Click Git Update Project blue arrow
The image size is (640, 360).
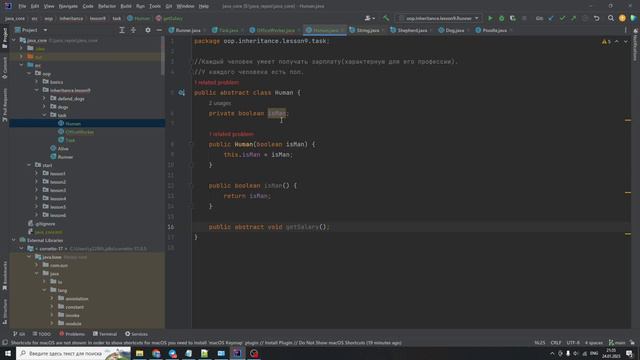(x=551, y=18)
